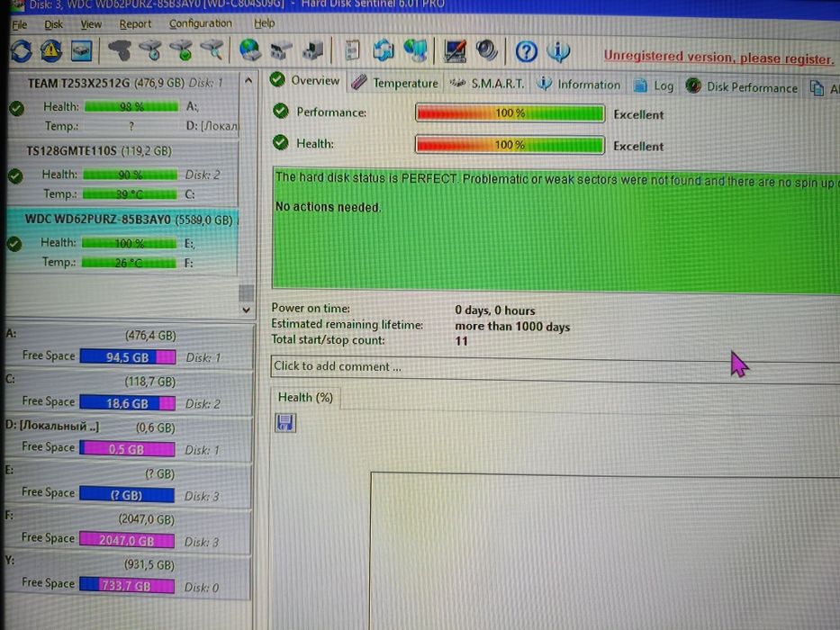Open the Disk Performance tab
The width and height of the screenshot is (840, 630).
point(742,86)
